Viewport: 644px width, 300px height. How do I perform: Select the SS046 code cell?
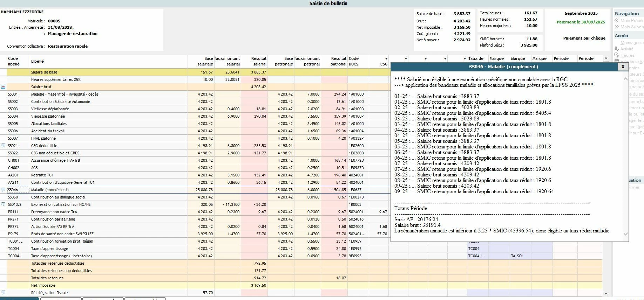pos(18,190)
